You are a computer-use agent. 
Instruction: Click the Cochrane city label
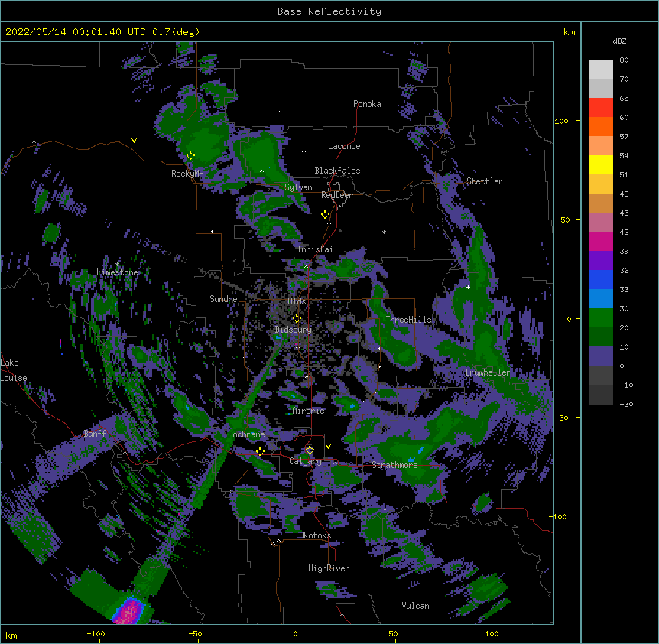click(246, 434)
